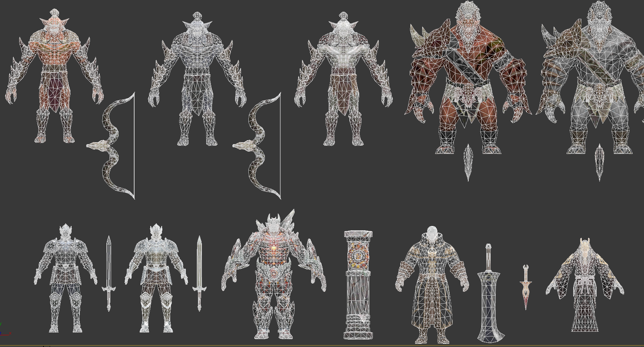
Task: Click the bow between the two gray creatures
Action: [x=257, y=146]
